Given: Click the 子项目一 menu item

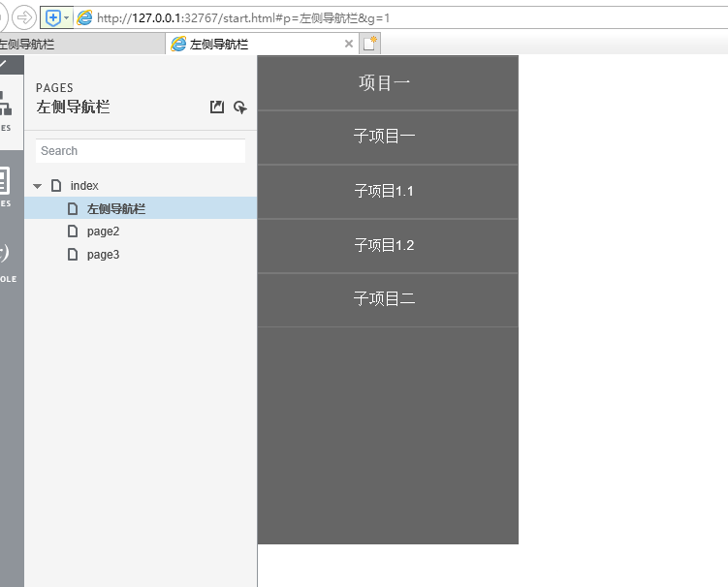Looking at the screenshot, I should pos(388,137).
